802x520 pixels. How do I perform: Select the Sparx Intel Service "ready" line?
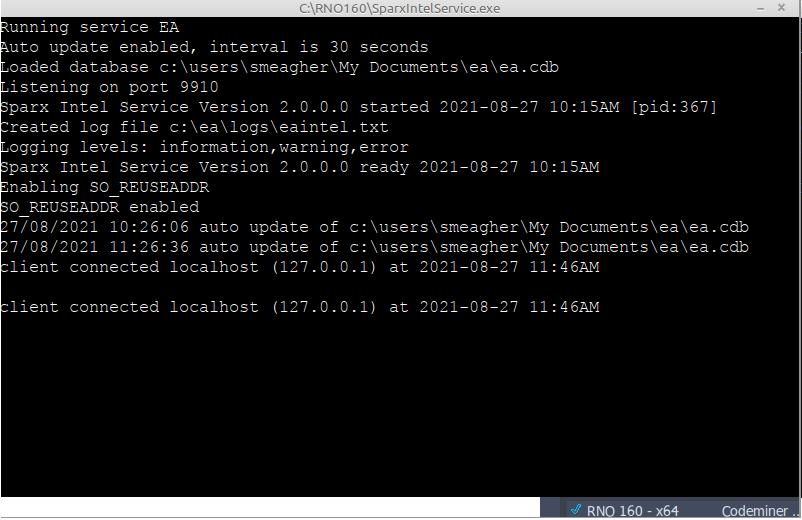299,167
